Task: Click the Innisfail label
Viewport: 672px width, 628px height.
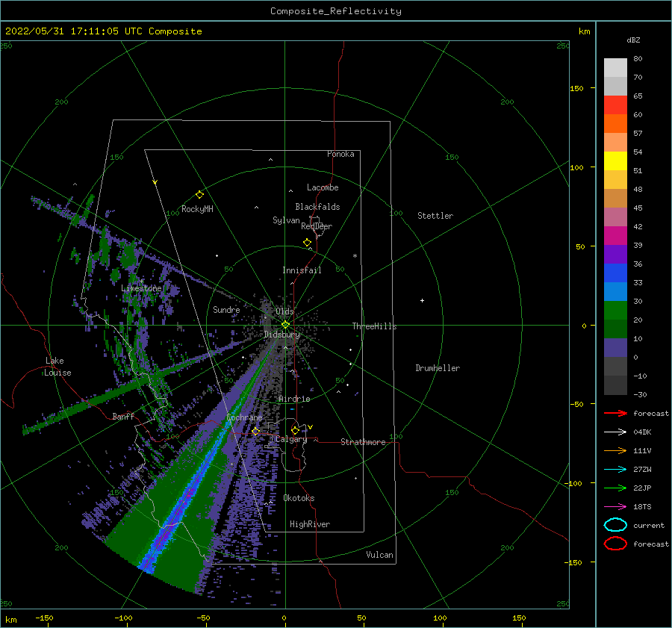Action: (302, 270)
